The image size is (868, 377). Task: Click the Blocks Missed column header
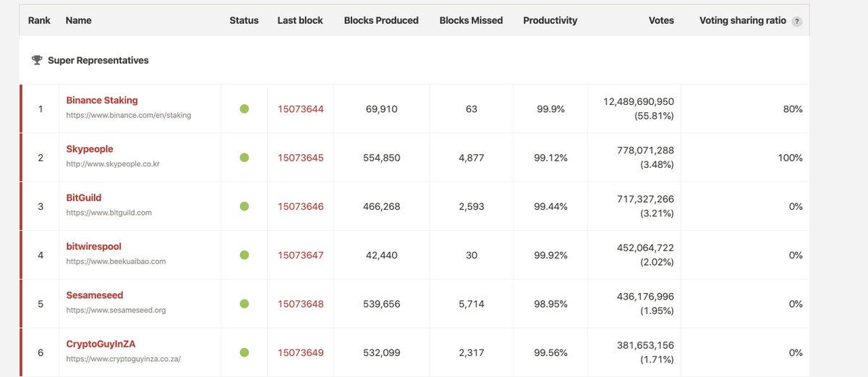(471, 20)
